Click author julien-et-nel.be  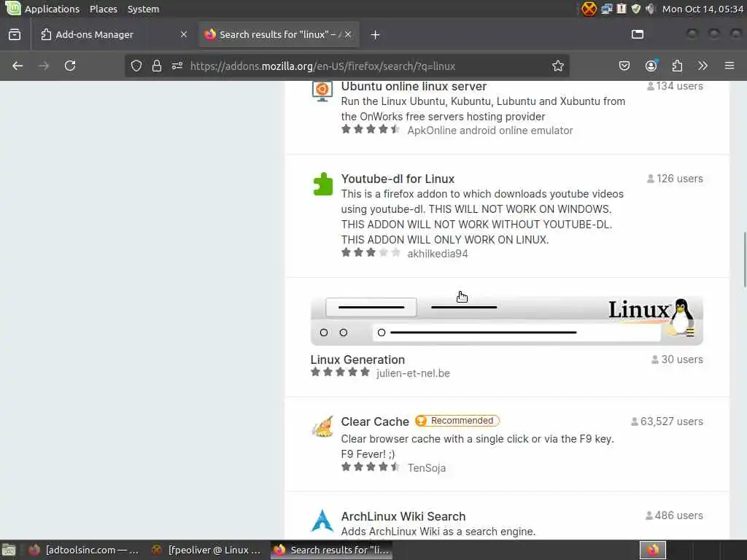(x=413, y=373)
